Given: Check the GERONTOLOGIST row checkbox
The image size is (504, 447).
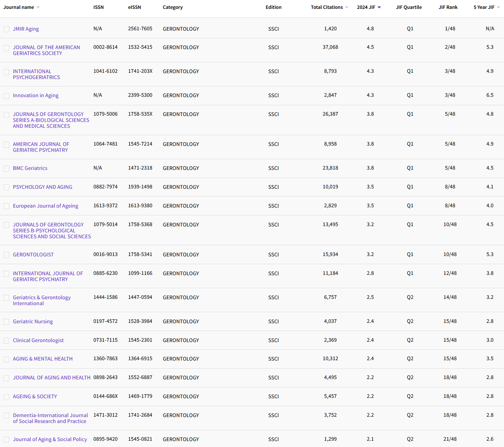Looking at the screenshot, I should [x=6, y=255].
